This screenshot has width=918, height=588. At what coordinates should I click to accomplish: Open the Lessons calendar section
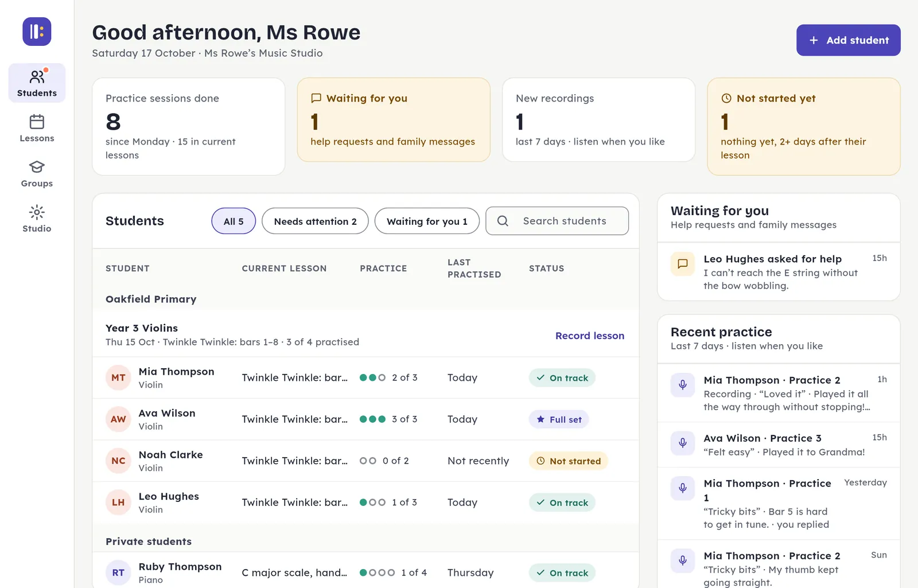(37, 128)
